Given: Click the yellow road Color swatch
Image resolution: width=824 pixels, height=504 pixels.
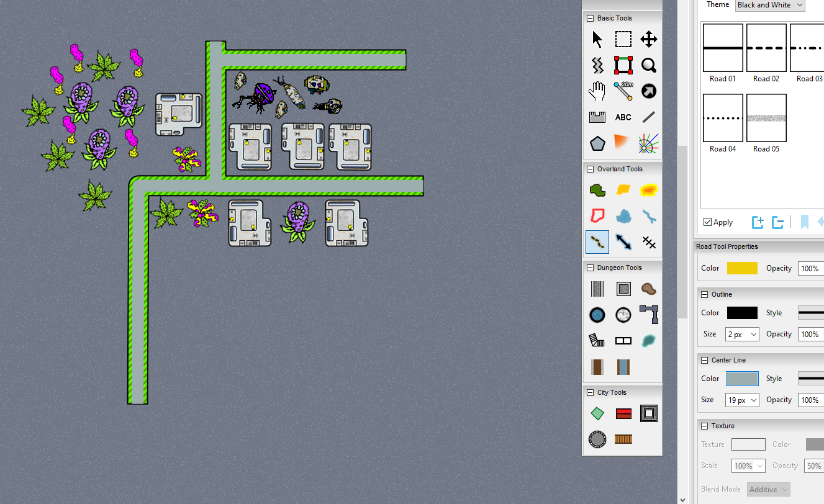Looking at the screenshot, I should (742, 268).
